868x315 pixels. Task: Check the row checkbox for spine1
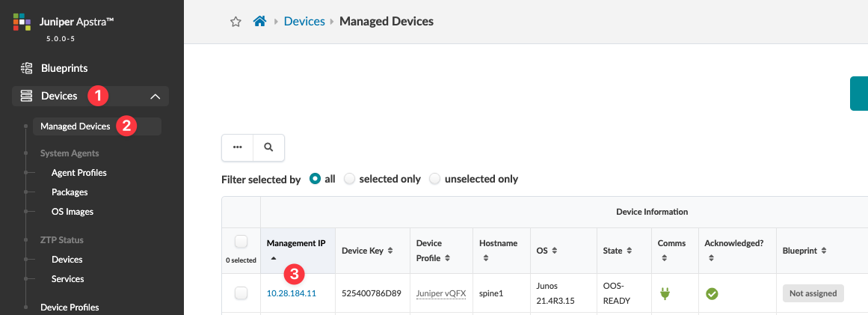click(x=241, y=293)
